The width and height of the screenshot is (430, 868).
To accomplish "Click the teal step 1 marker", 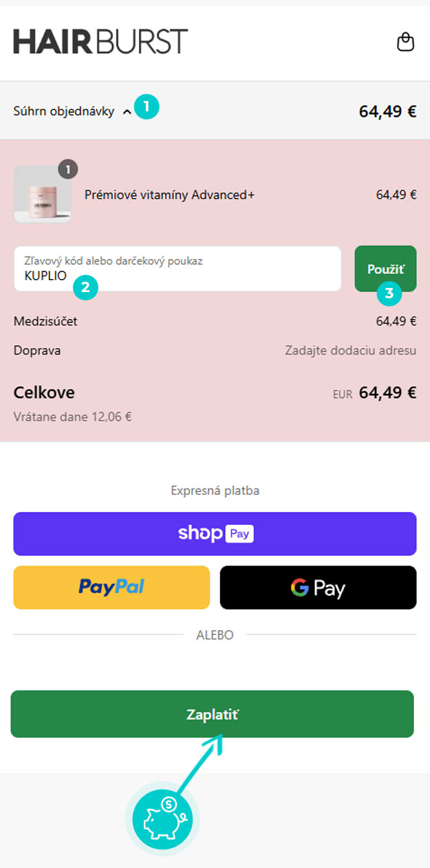I will pyautogui.click(x=147, y=107).
